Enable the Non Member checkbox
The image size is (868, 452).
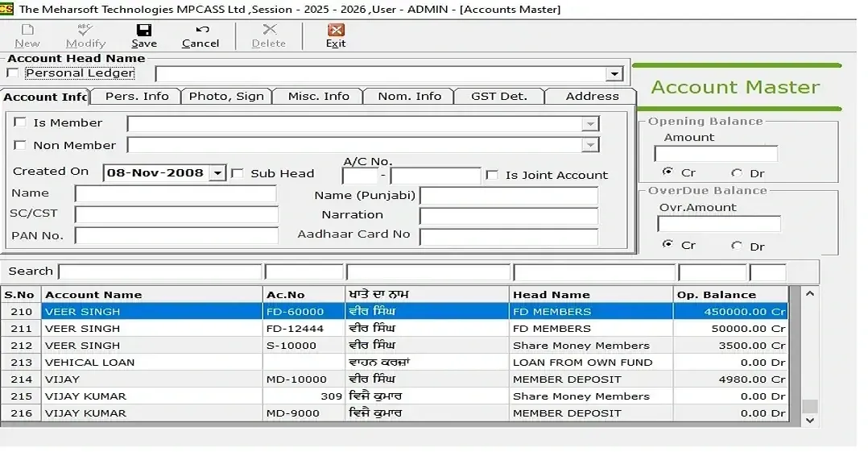click(20, 144)
